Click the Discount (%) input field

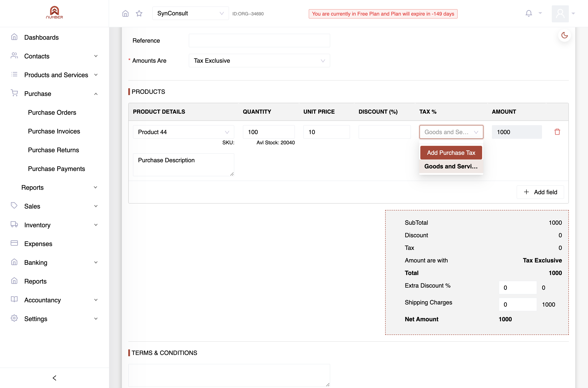385,132
